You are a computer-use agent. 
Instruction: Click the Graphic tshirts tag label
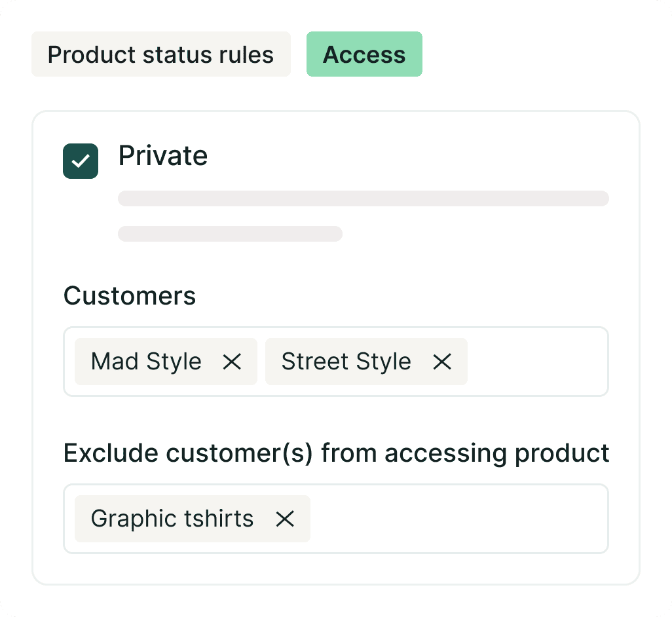click(x=172, y=519)
